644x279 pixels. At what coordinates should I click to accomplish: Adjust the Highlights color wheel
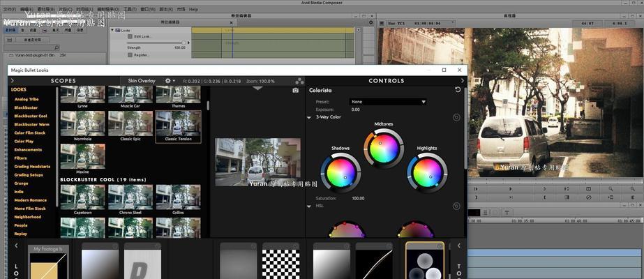click(427, 172)
